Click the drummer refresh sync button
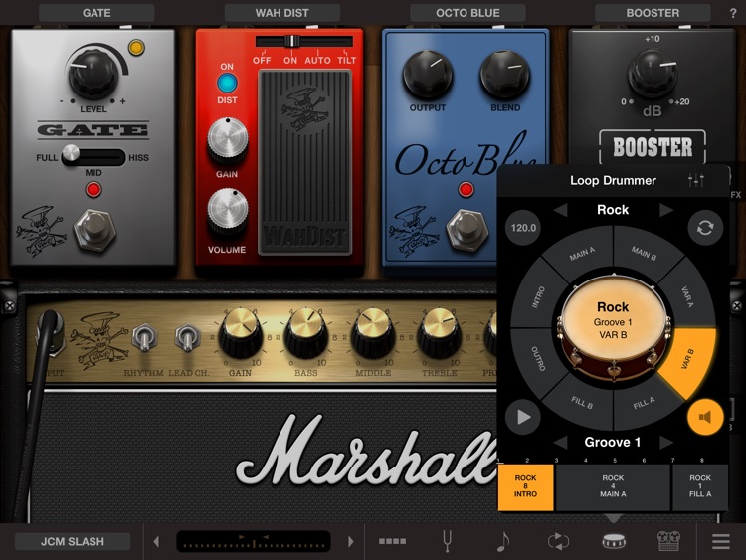The height and width of the screenshot is (560, 746). coord(705,228)
